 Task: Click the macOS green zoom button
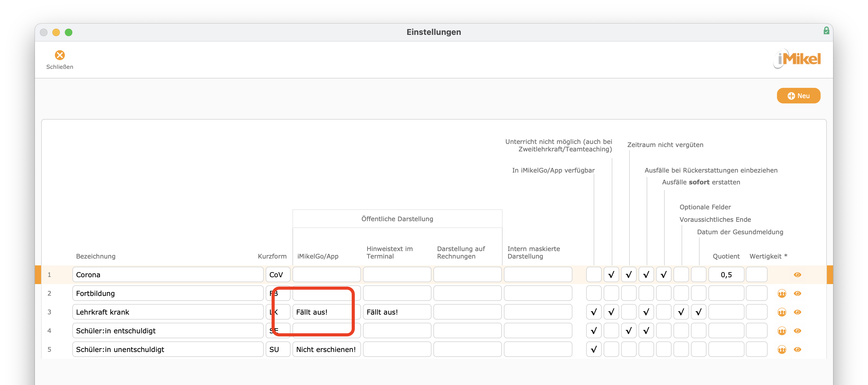[x=68, y=32]
